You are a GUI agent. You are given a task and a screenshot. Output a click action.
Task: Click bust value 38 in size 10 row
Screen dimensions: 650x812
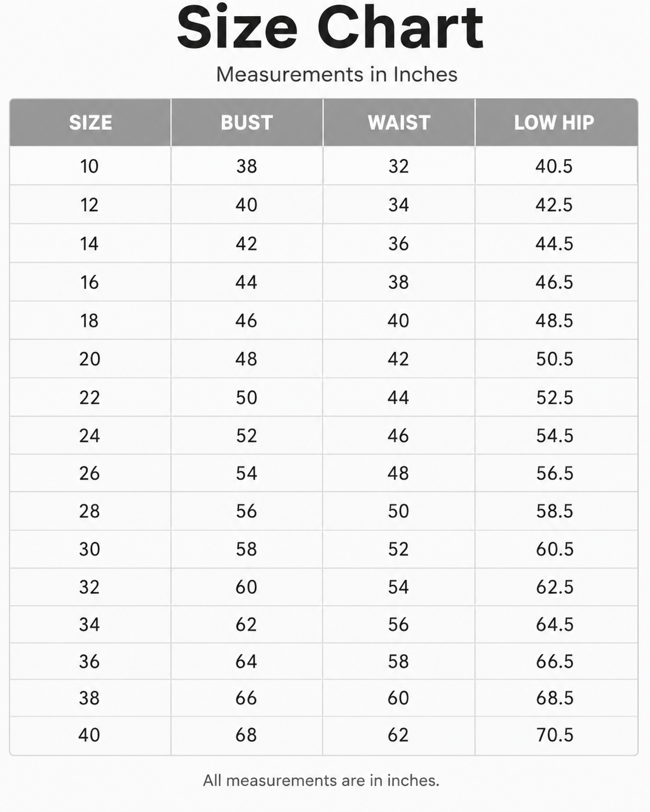pyautogui.click(x=247, y=166)
